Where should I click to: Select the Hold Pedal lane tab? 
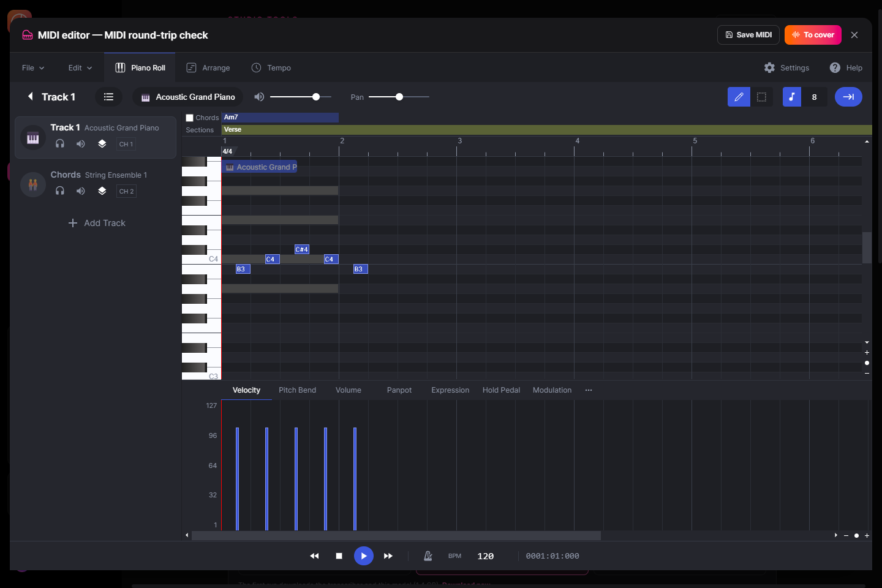point(501,390)
